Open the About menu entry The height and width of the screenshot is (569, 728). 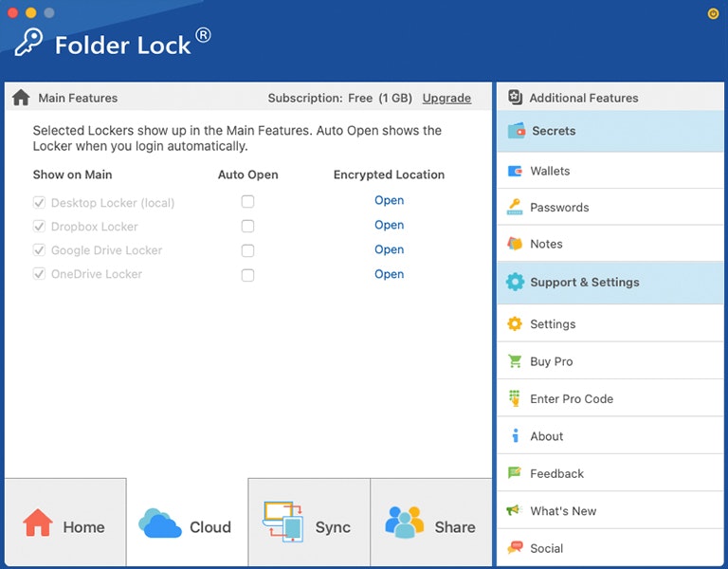610,436
